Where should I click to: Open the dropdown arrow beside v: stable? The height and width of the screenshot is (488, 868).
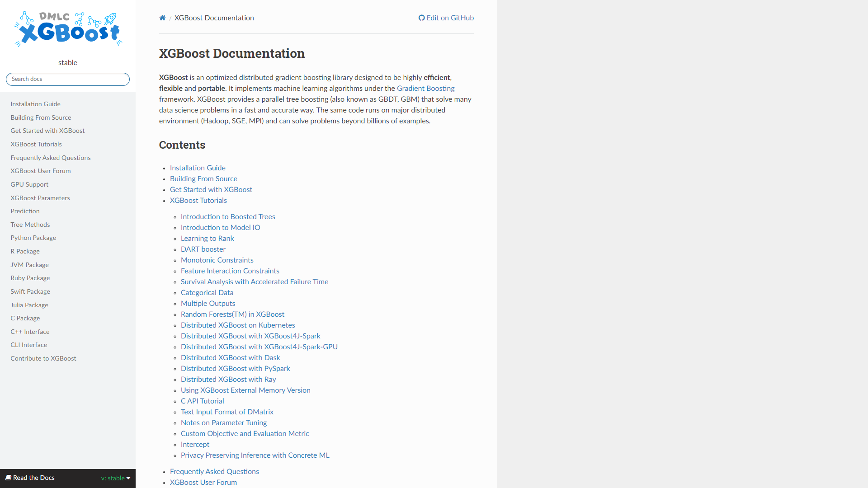(x=127, y=478)
